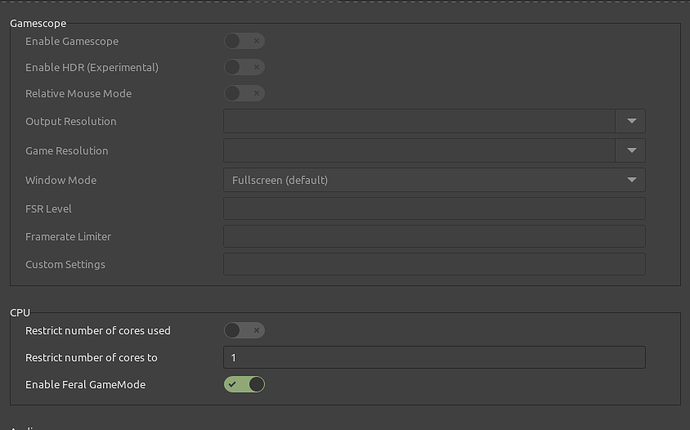Click inside the Game Resolution text box

(419, 150)
